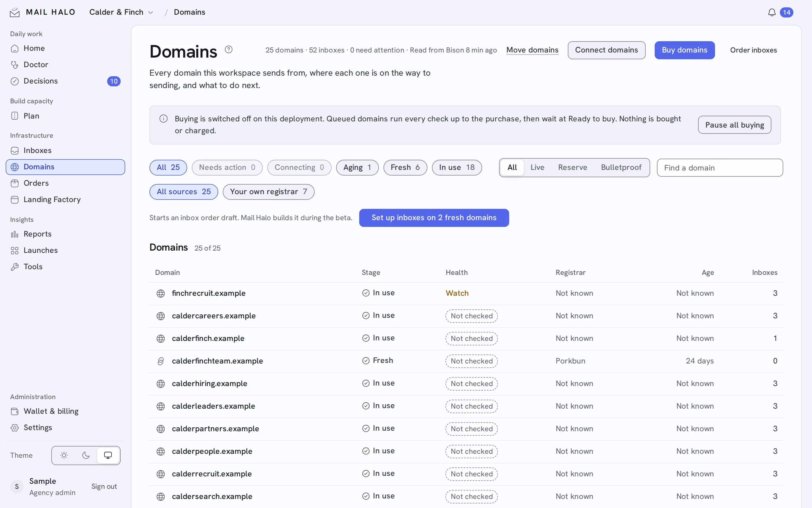
Task: Filter domains to Reserve
Action: [572, 167]
